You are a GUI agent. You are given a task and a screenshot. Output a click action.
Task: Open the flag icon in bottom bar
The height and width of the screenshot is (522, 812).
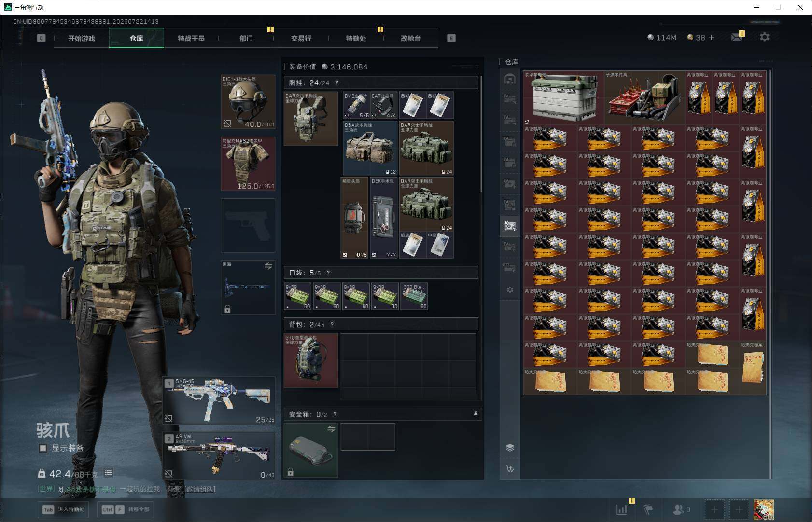pos(648,509)
